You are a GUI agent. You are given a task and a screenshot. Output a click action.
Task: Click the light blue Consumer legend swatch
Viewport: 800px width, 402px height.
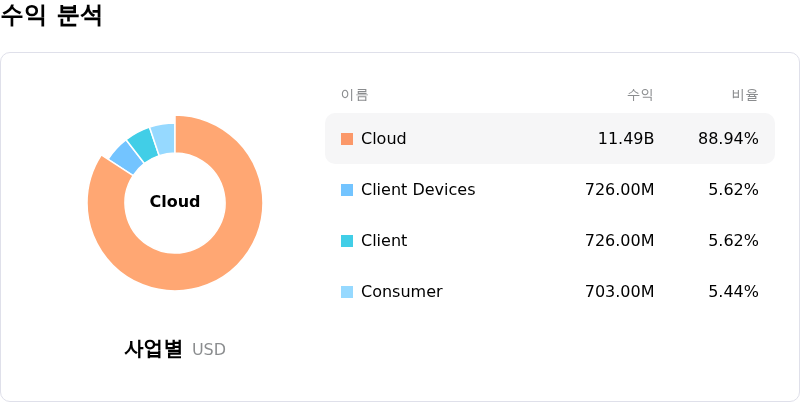click(347, 292)
